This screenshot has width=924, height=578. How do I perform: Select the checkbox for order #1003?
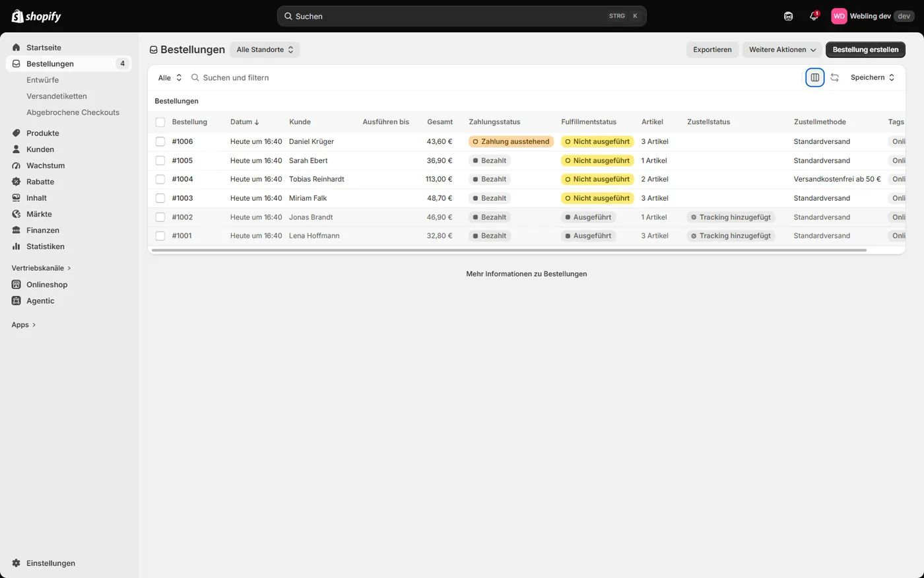pos(160,198)
